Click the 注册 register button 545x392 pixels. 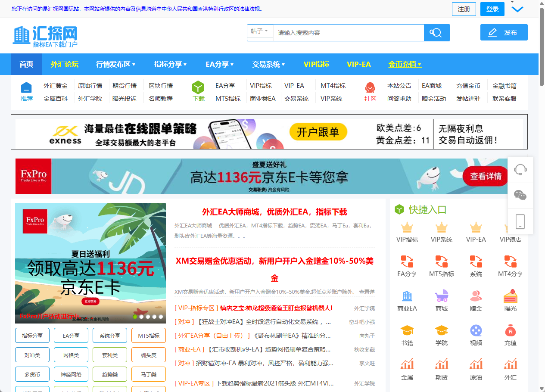pyautogui.click(x=464, y=9)
